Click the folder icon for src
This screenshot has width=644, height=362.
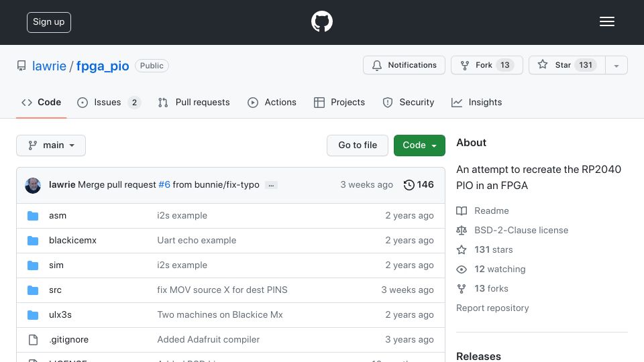33,290
